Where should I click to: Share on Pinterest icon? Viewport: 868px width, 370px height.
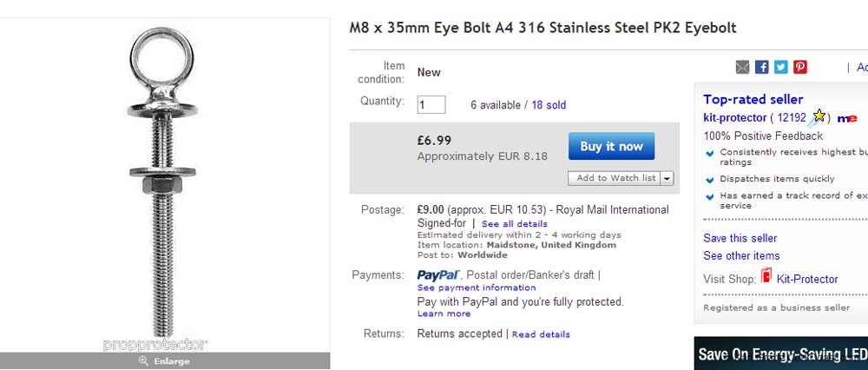click(x=799, y=67)
